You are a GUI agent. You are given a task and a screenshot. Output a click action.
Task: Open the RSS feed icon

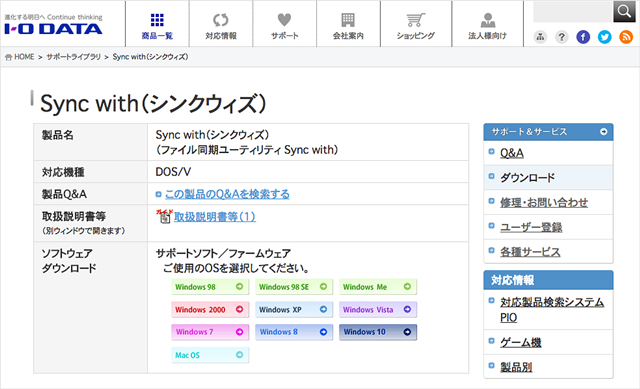point(626,37)
